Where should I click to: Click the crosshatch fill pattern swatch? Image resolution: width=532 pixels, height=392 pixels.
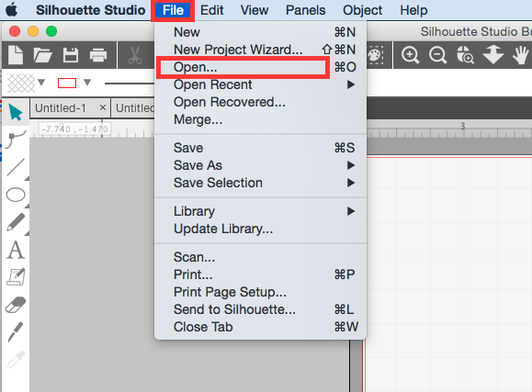click(x=21, y=83)
